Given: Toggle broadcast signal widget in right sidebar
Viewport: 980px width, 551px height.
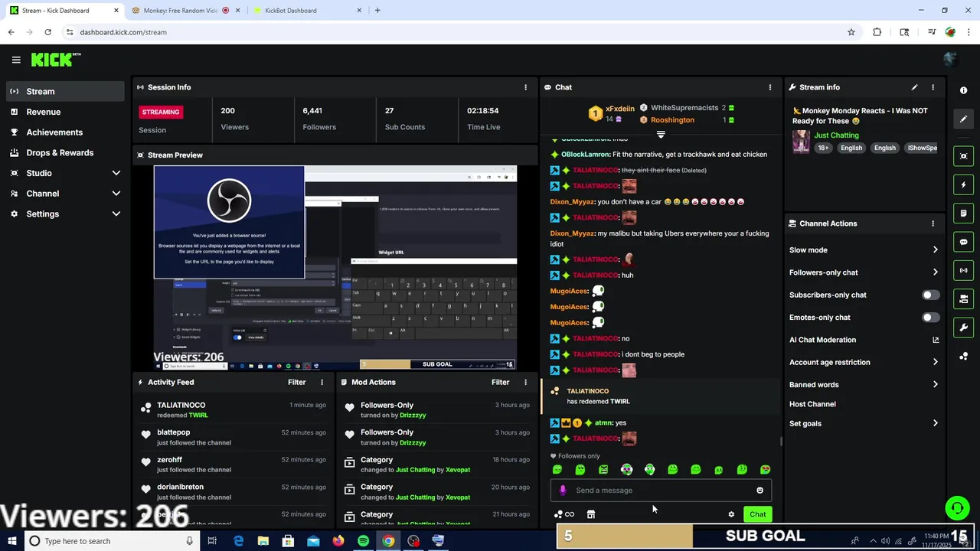Looking at the screenshot, I should point(963,270).
